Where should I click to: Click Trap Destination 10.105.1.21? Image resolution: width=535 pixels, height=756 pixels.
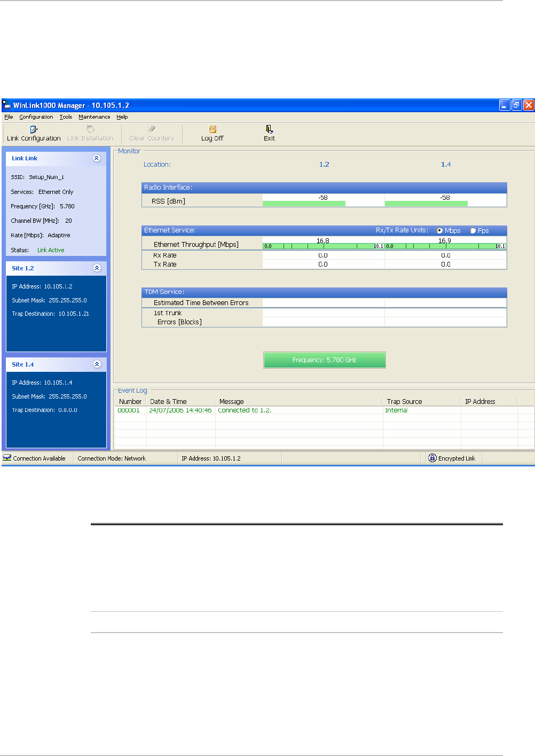[74, 314]
